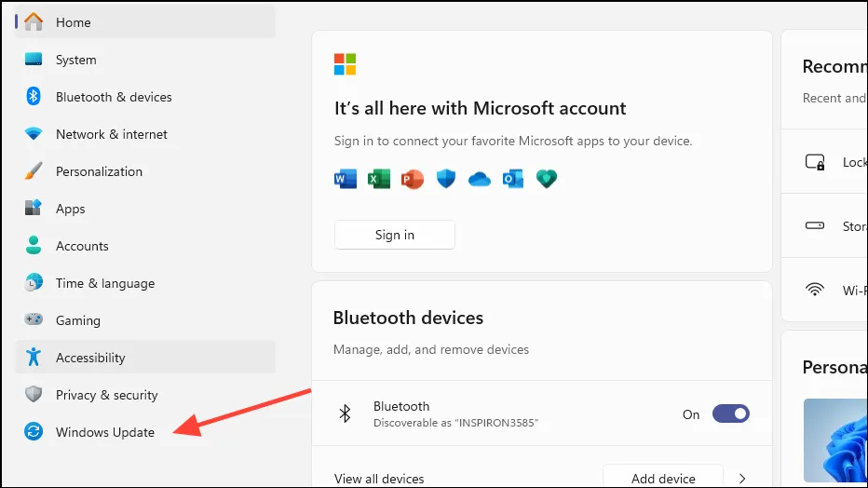Click the Bluetooth & devices sidebar icon
Screen dimensions: 868x488
(34, 96)
